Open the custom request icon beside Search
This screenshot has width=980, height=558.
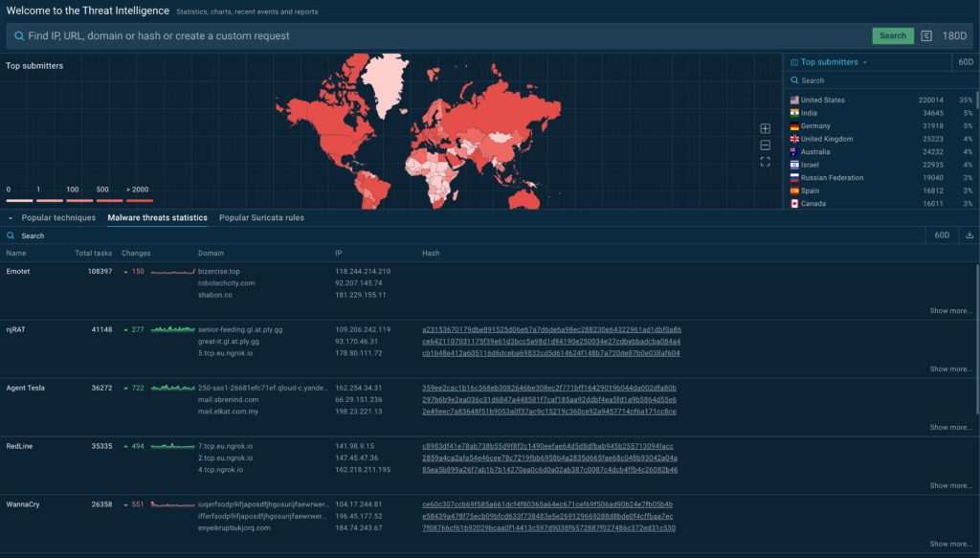pos(925,35)
